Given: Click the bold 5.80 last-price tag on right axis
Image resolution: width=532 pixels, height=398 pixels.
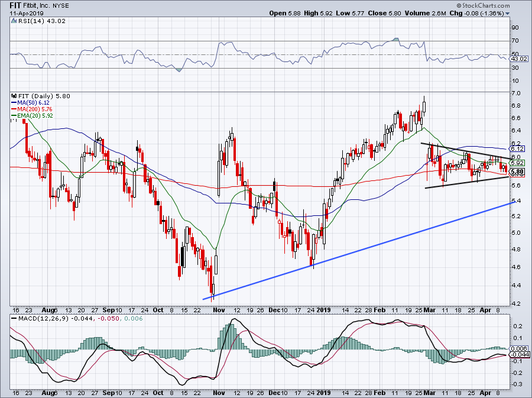Looking at the screenshot, I should (518, 172).
